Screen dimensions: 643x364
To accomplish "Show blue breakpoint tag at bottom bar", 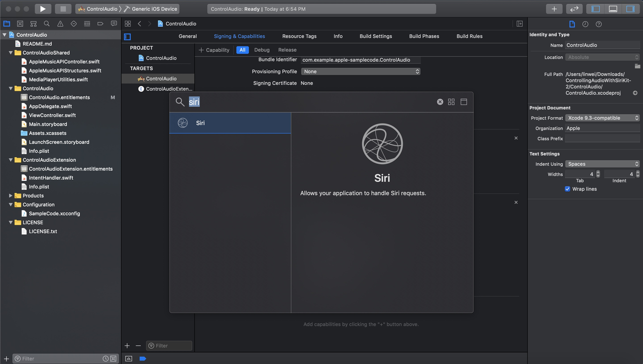I will coord(143,358).
